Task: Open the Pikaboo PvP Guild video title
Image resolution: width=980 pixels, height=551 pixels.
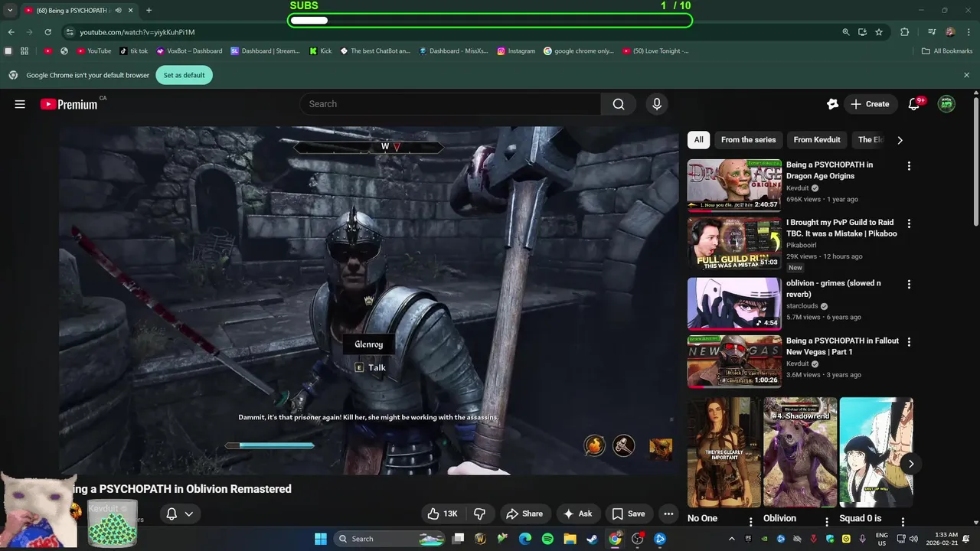Action: coord(841,228)
